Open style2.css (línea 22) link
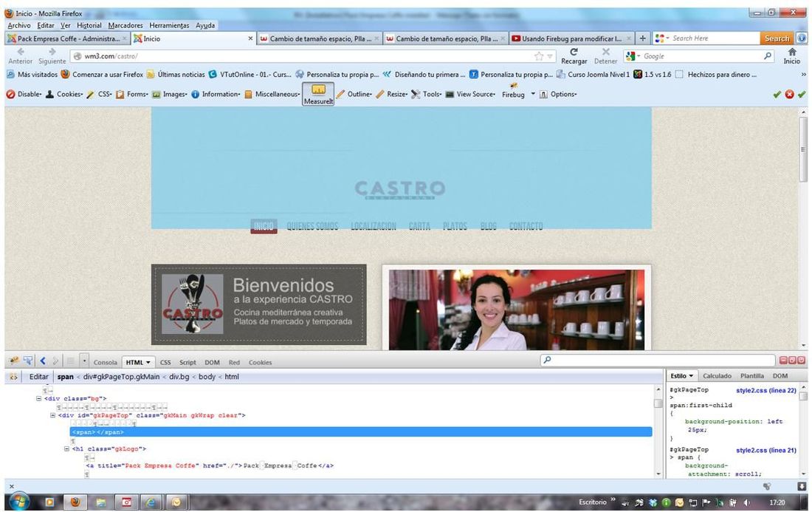 click(x=766, y=390)
